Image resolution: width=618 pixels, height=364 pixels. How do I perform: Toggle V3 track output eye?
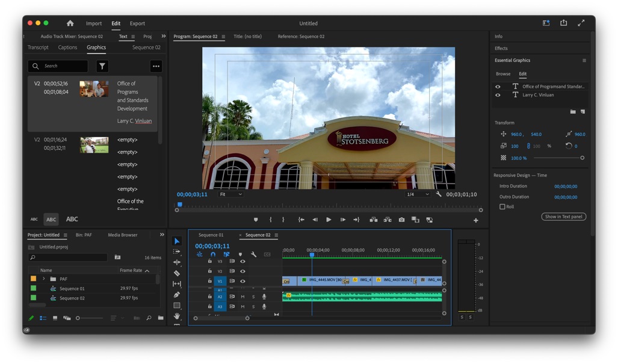click(243, 261)
